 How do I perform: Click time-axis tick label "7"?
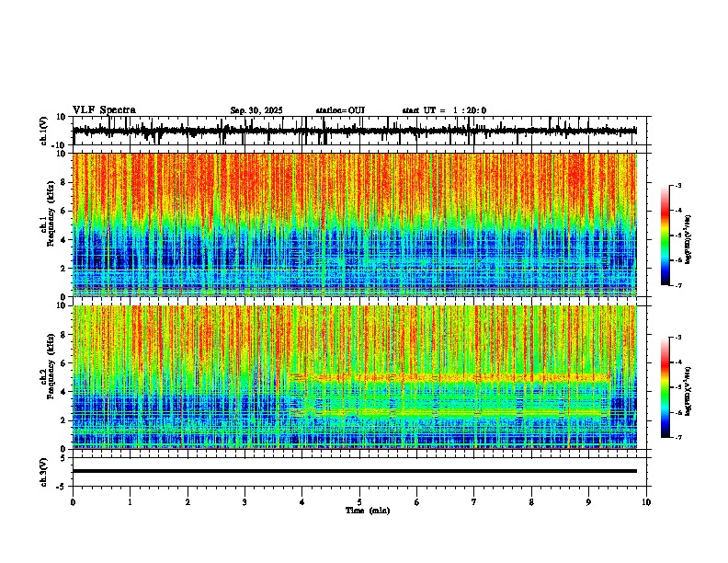click(474, 502)
